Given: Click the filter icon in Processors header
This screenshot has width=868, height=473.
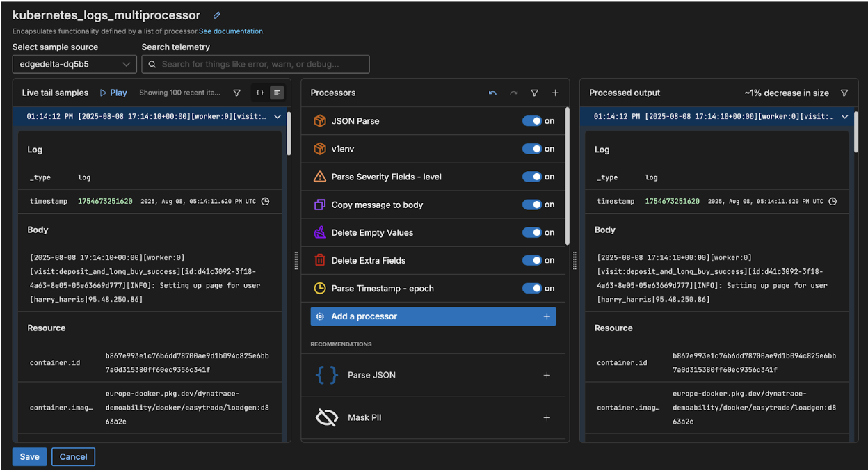Looking at the screenshot, I should 534,93.
